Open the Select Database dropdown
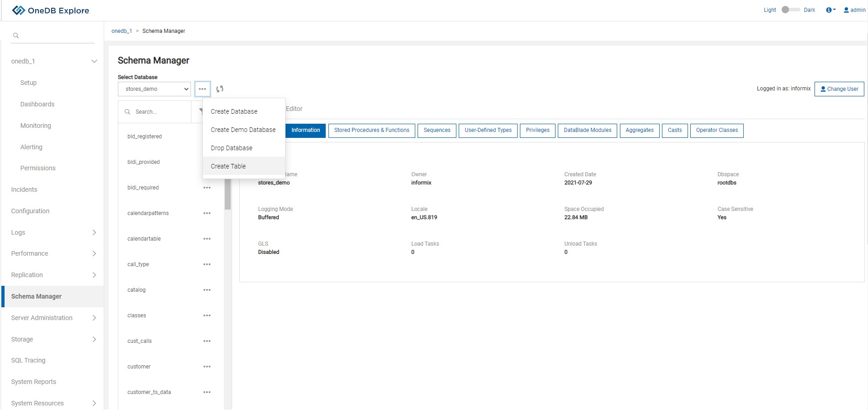The image size is (868, 410). click(154, 89)
